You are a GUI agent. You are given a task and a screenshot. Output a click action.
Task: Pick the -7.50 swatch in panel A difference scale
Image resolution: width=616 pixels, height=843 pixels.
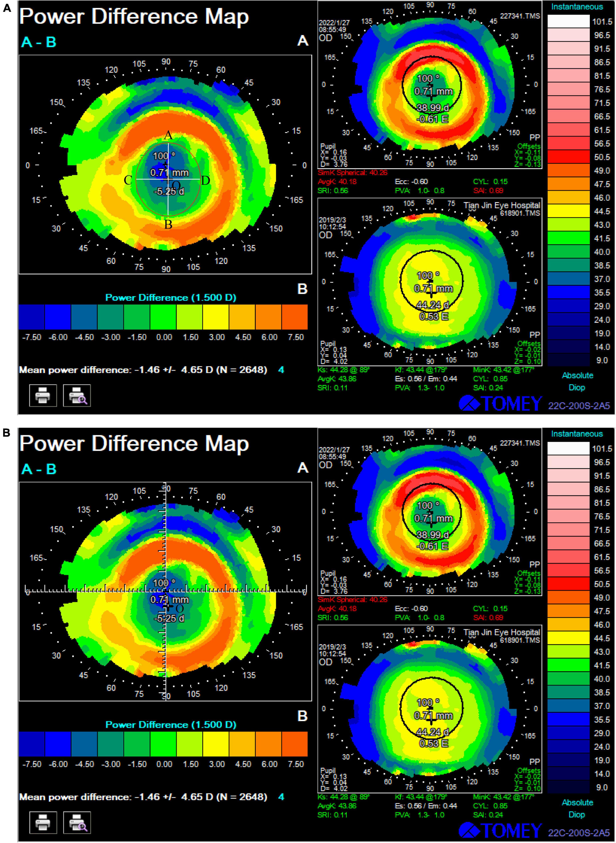click(x=32, y=317)
